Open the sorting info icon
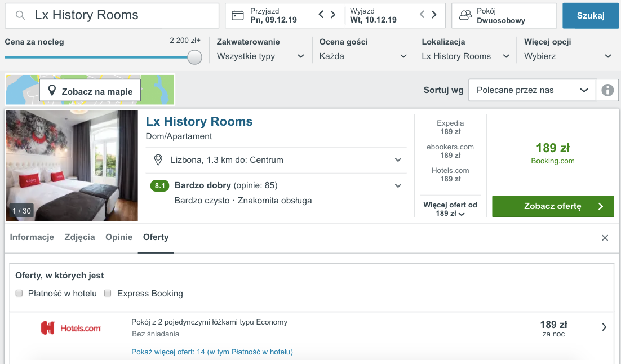Viewport: 621px width, 364px height. 607,90
